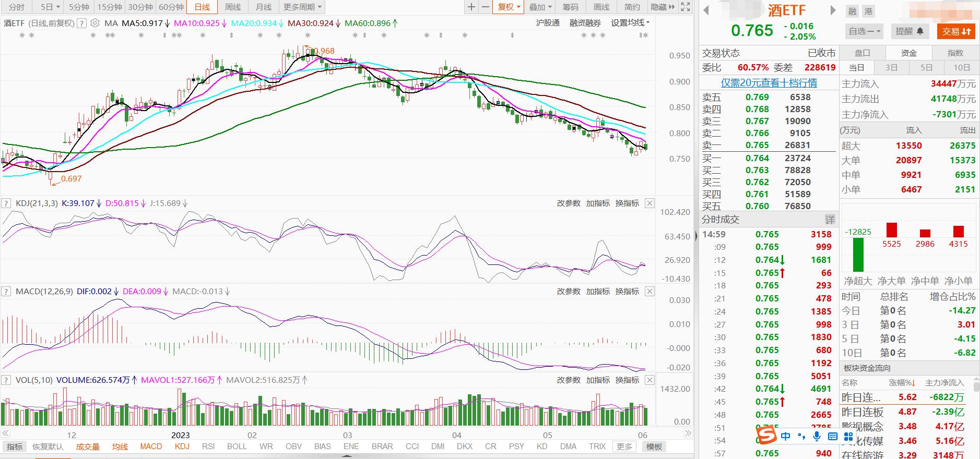This screenshot has height=459, width=980.
Task: Toggle the 简约 simplified mode
Action: tap(632, 7)
